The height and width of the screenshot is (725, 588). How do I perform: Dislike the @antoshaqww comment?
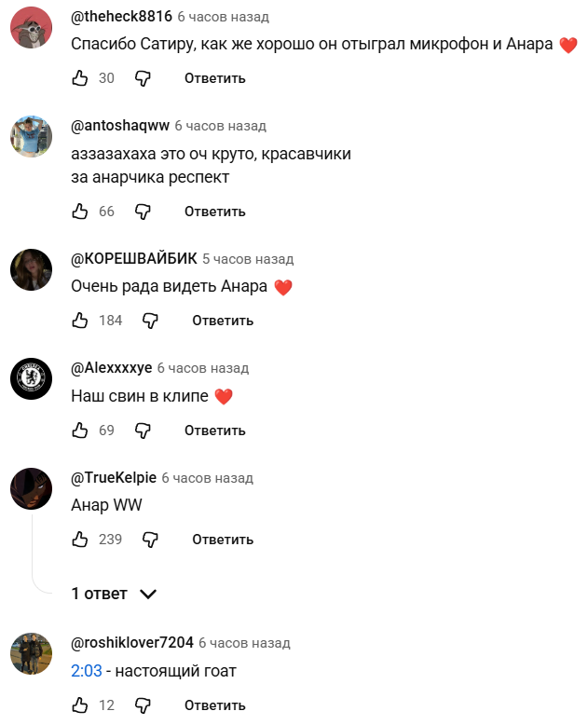(x=143, y=212)
